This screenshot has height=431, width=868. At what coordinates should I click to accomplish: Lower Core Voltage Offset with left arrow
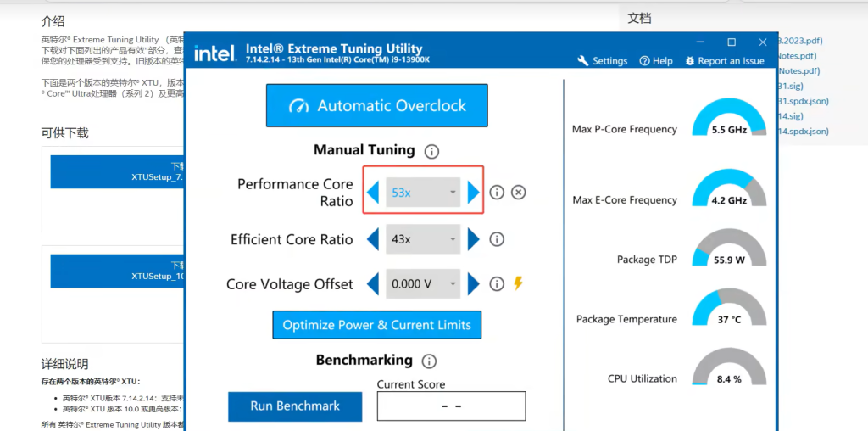point(373,284)
